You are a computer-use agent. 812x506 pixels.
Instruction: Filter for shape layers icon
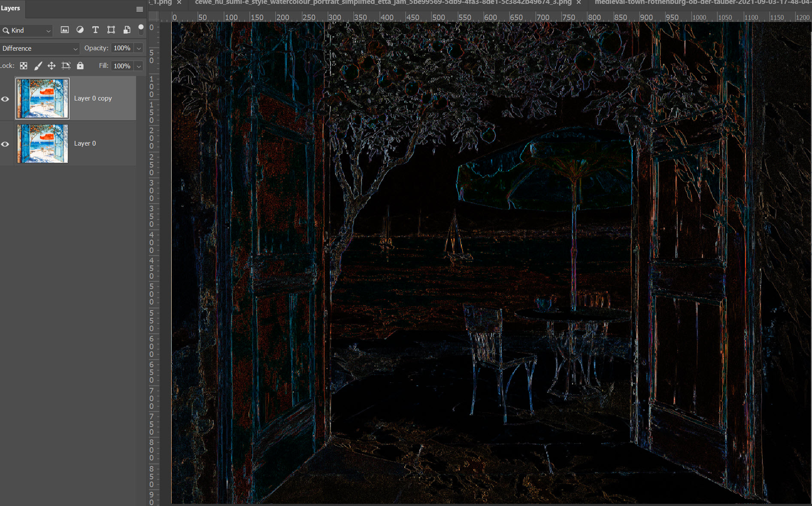[111, 30]
